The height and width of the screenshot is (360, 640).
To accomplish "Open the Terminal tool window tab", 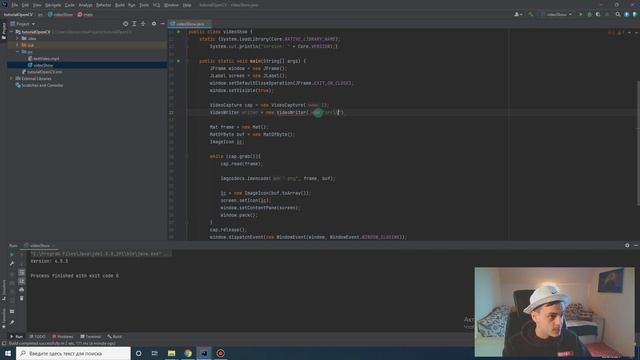I will click(x=91, y=336).
